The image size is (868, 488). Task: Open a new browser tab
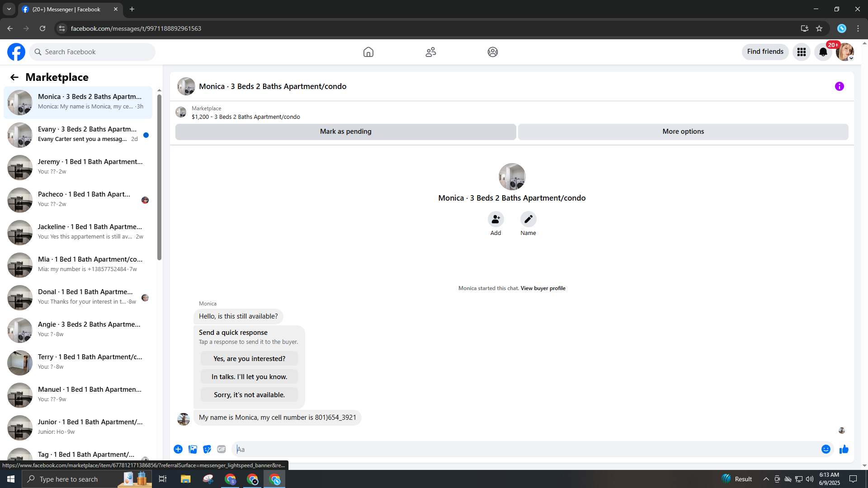132,9
